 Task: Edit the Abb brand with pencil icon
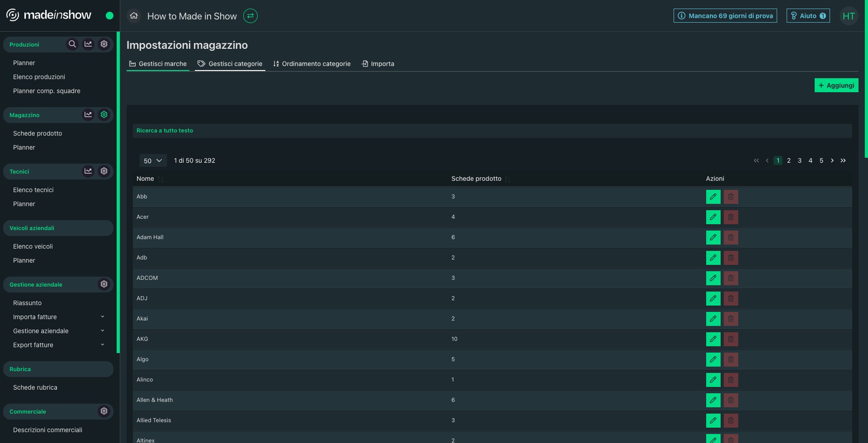click(x=713, y=197)
